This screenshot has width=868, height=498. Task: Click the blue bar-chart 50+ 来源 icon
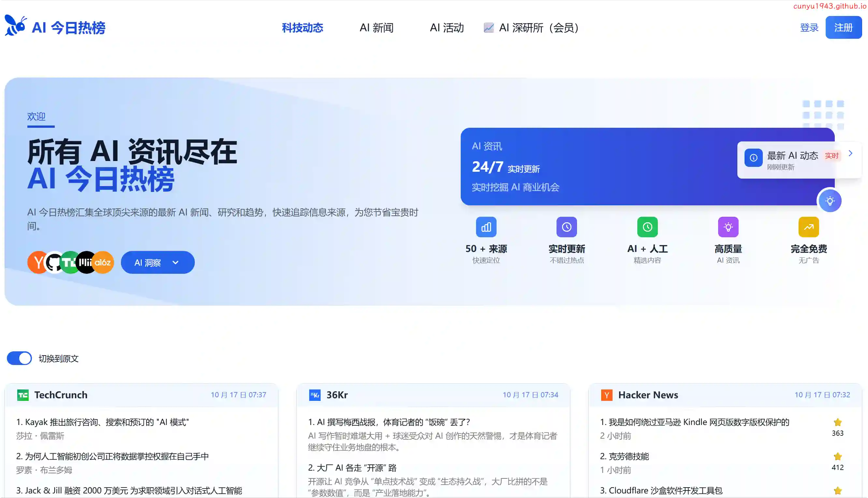[x=486, y=227]
